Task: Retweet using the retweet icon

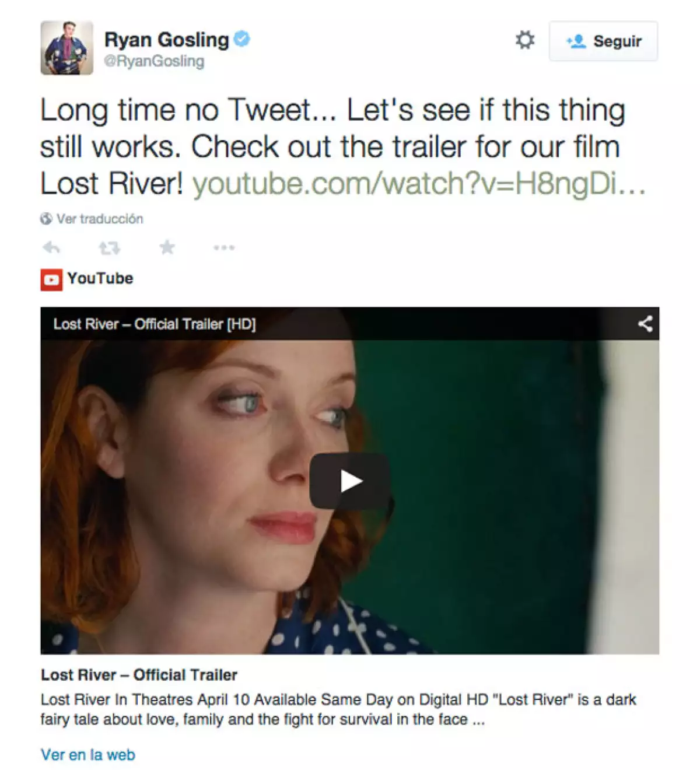Action: click(x=109, y=248)
